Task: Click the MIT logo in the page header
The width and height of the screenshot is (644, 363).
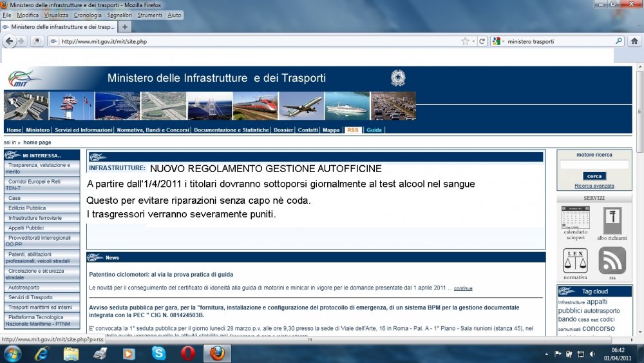Action: coord(24,79)
